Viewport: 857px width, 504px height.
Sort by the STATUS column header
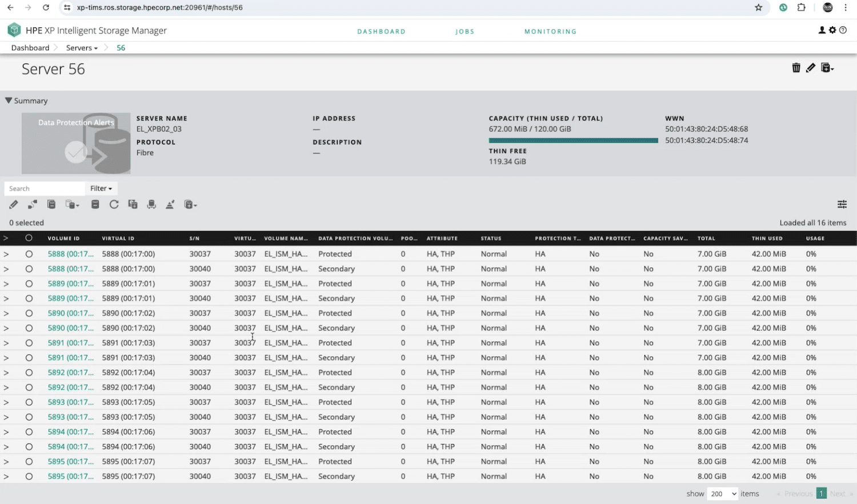coord(491,239)
